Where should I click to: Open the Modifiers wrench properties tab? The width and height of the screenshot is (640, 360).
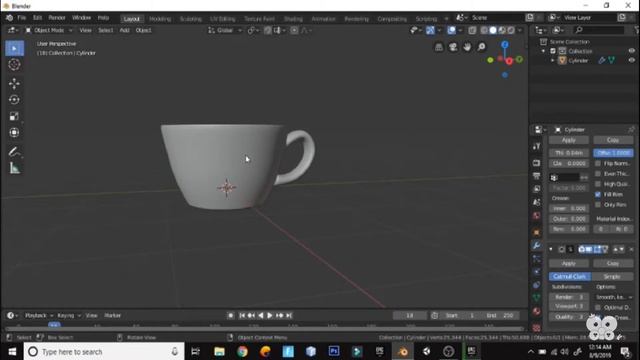pos(537,245)
